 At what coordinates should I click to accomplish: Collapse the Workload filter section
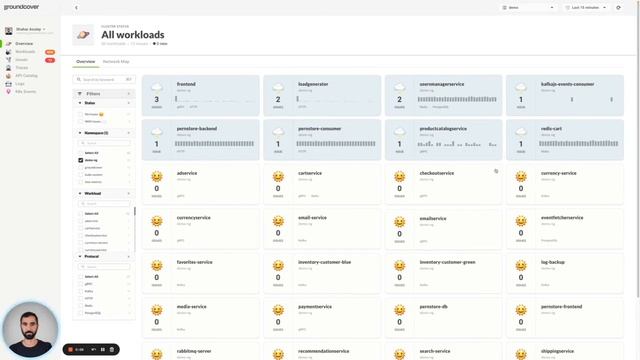[80, 193]
